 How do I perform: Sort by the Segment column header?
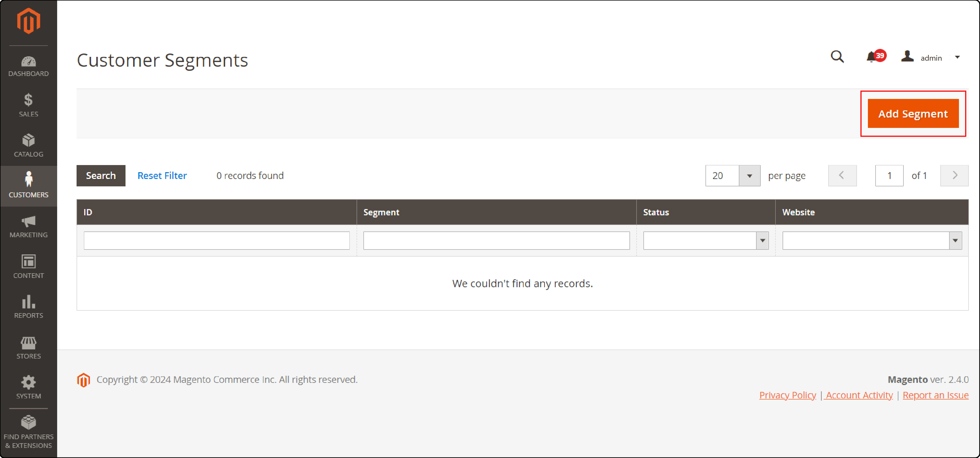click(x=497, y=212)
